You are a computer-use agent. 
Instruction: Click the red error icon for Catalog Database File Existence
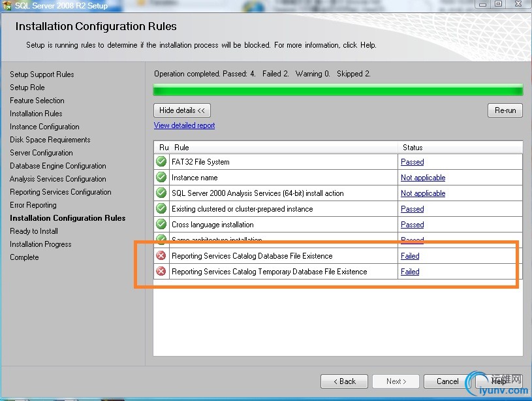(161, 255)
